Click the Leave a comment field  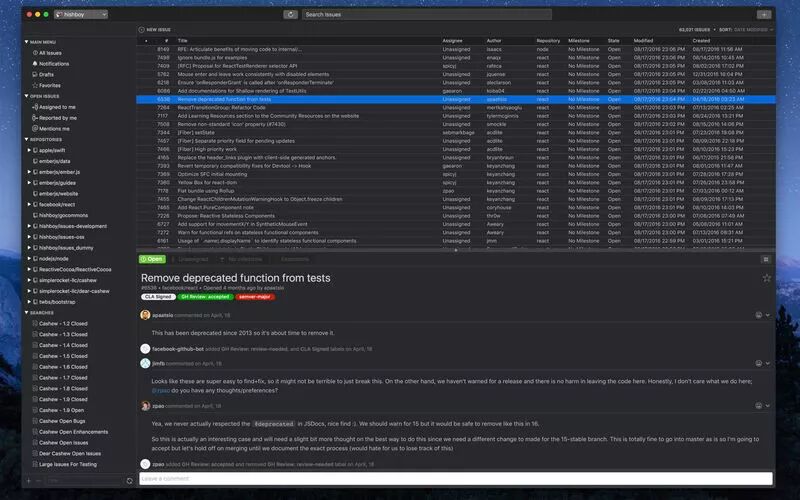pos(456,479)
